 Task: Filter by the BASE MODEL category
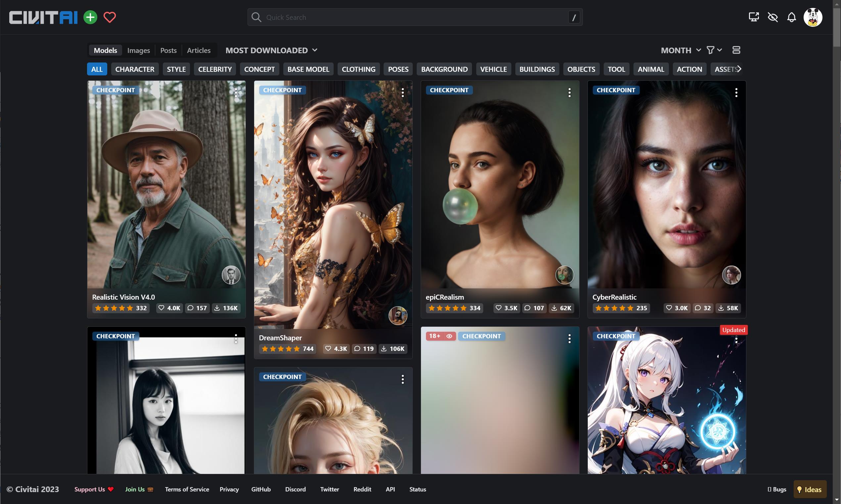(308, 69)
